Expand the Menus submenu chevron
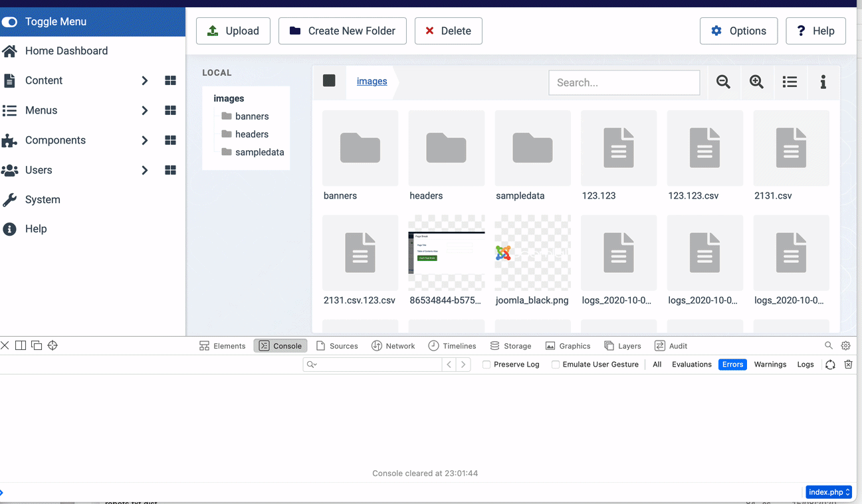862x504 pixels. click(x=144, y=110)
